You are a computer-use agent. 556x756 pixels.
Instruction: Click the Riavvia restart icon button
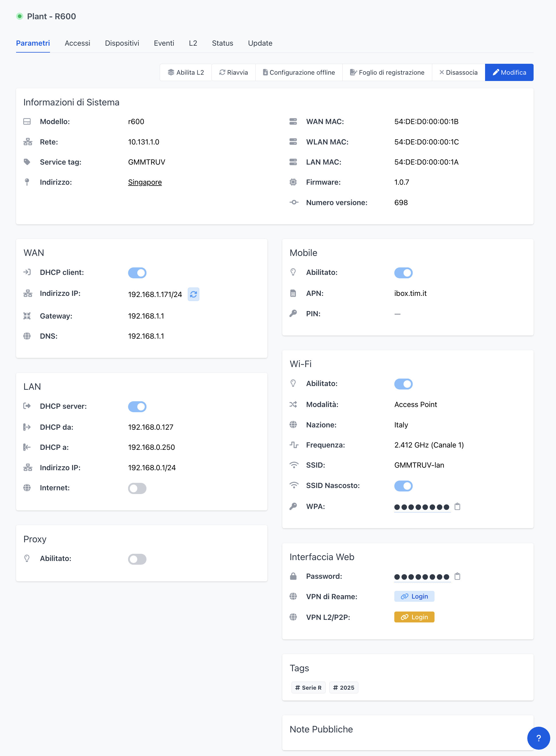tap(233, 72)
